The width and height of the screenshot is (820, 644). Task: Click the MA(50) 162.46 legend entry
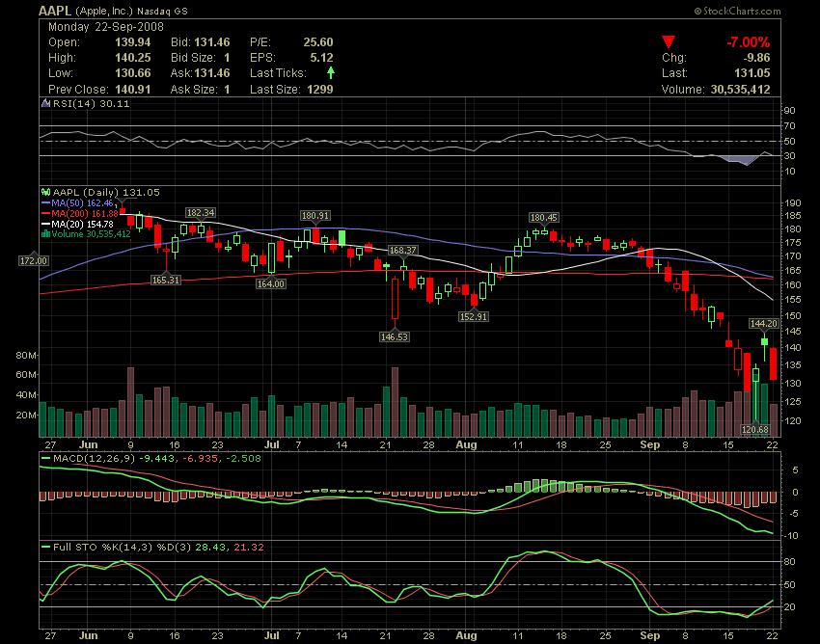point(82,202)
